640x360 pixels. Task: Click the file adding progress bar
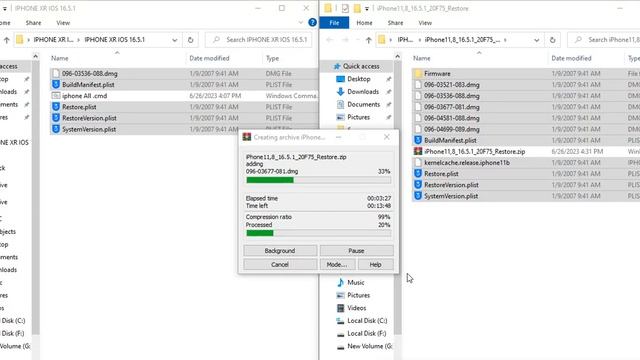point(318,180)
